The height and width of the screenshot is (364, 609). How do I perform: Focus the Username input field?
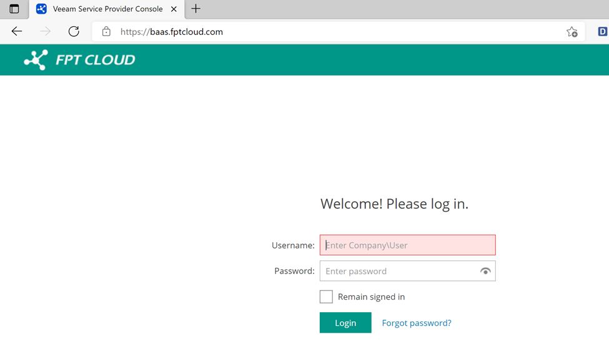[407, 245]
